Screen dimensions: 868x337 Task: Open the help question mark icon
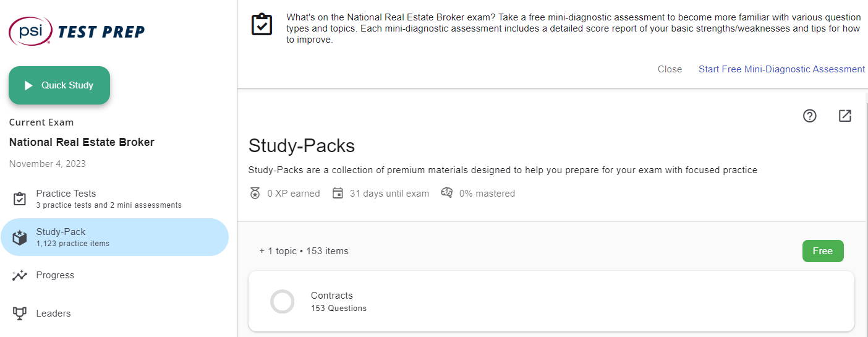tap(809, 116)
